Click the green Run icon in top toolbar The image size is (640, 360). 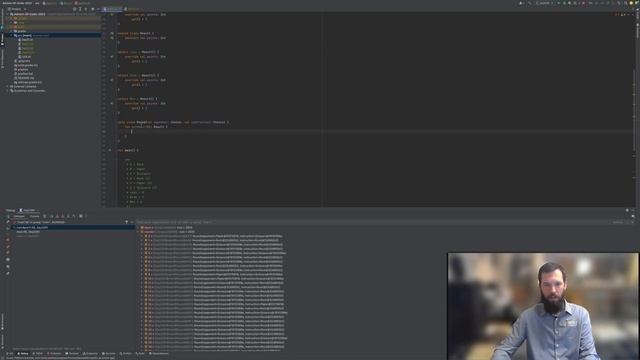pos(558,3)
